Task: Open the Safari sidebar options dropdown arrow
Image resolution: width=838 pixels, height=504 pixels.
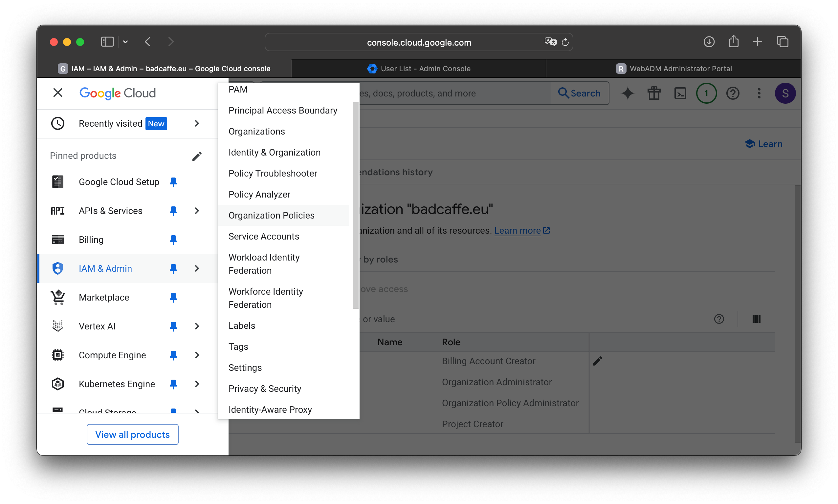Action: (x=125, y=42)
